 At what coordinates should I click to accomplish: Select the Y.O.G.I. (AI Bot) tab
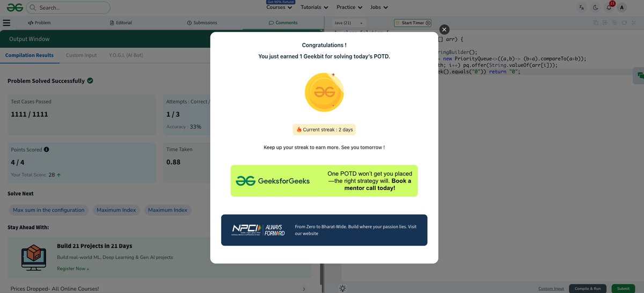pos(126,55)
